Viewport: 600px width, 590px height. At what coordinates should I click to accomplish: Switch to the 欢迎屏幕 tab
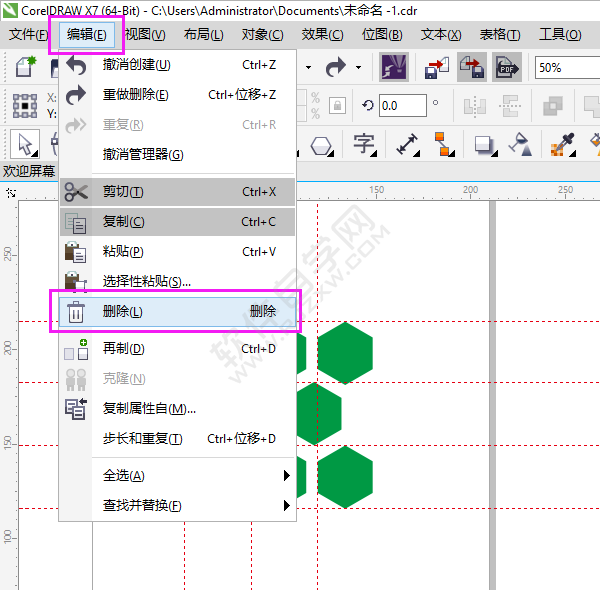[29, 171]
